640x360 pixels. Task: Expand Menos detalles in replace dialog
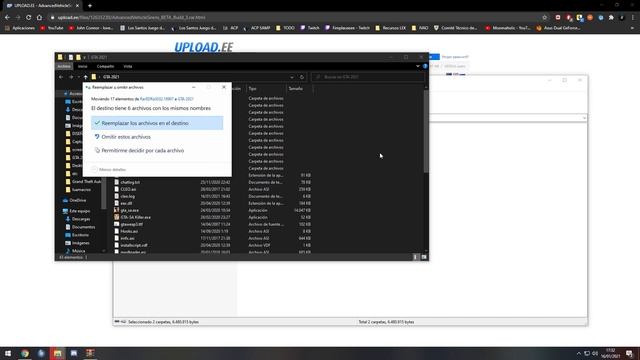pyautogui.click(x=109, y=169)
